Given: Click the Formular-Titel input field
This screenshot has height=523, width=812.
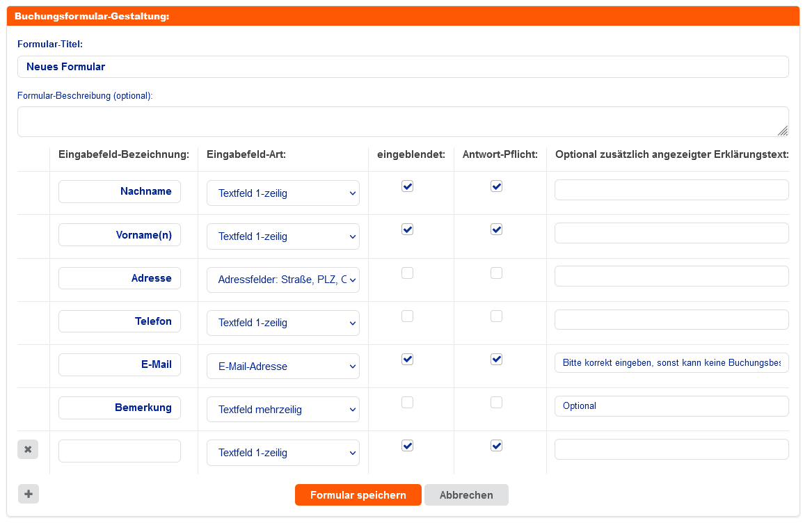Looking at the screenshot, I should [x=402, y=67].
